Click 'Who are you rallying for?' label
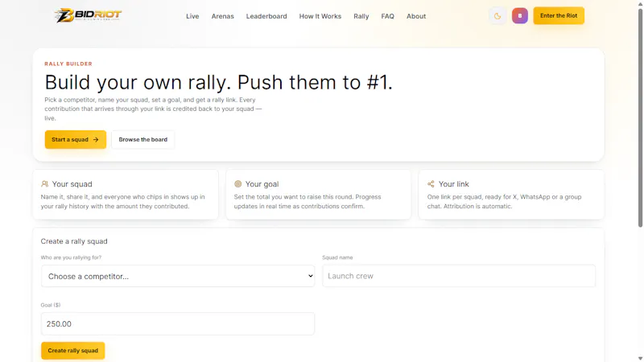Image resolution: width=644 pixels, height=362 pixels. [71, 257]
